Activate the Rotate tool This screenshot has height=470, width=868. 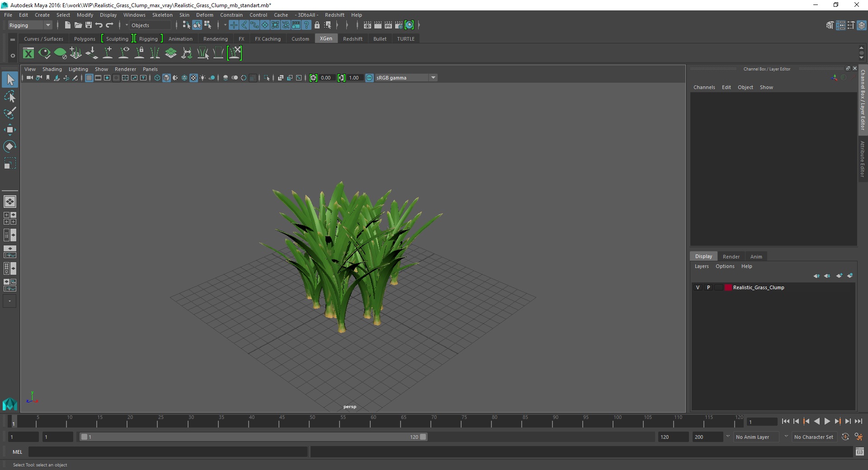pos(10,146)
